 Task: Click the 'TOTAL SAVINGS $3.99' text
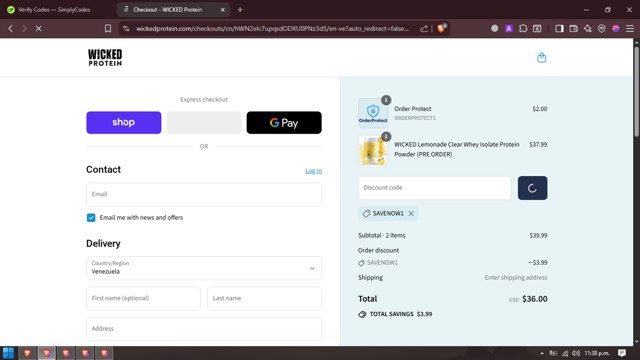401,314
